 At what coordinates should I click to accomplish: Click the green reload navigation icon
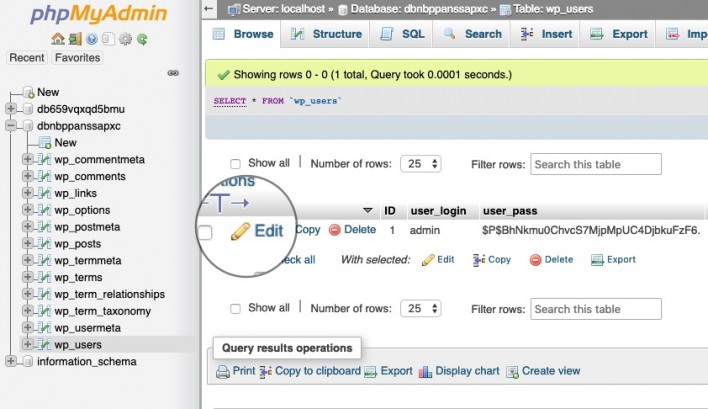pyautogui.click(x=142, y=39)
